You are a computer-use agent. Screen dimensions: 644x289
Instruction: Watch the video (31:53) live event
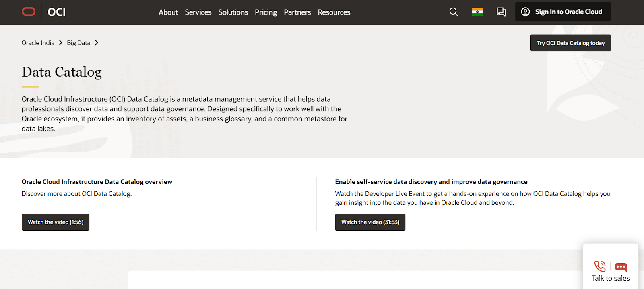pyautogui.click(x=370, y=222)
